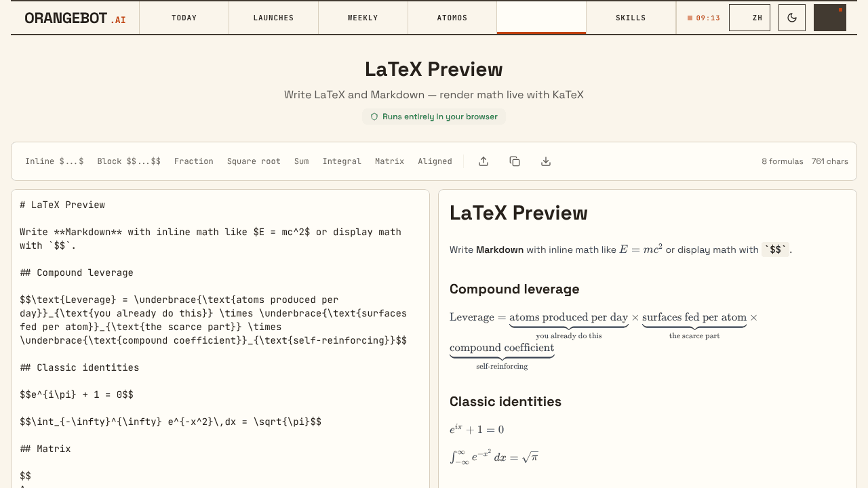The image size is (868, 488).
Task: Click 'Runs entirely in your browser' badge
Action: click(x=434, y=117)
